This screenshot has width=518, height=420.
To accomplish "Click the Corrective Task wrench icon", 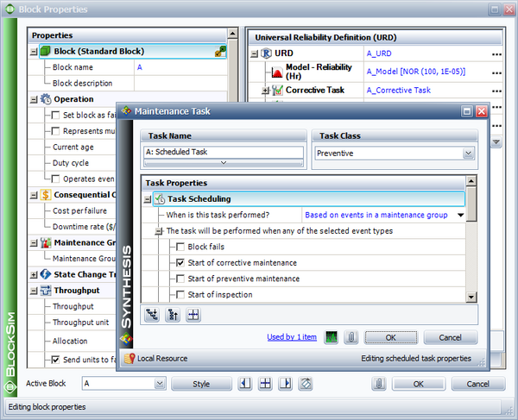I will click(277, 90).
